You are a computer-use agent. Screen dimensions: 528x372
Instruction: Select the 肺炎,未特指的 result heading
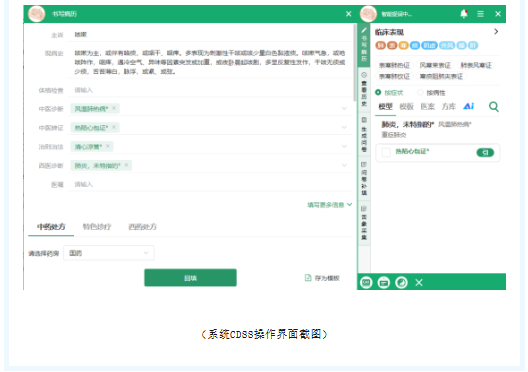click(407, 125)
